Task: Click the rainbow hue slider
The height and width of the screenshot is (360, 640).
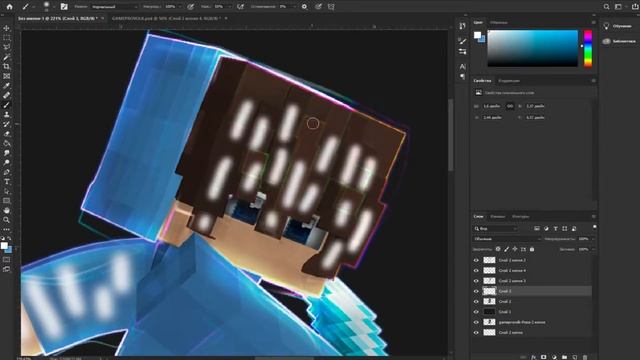Action: [x=588, y=48]
